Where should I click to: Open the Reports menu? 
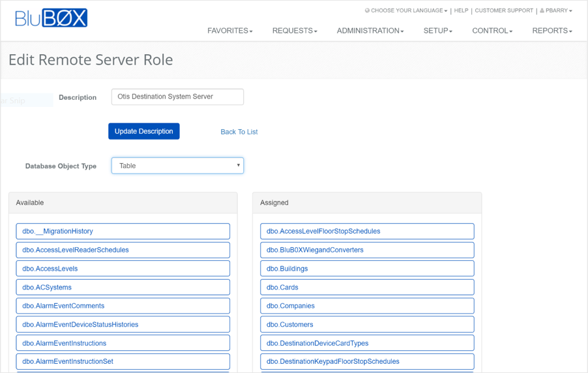pos(551,31)
